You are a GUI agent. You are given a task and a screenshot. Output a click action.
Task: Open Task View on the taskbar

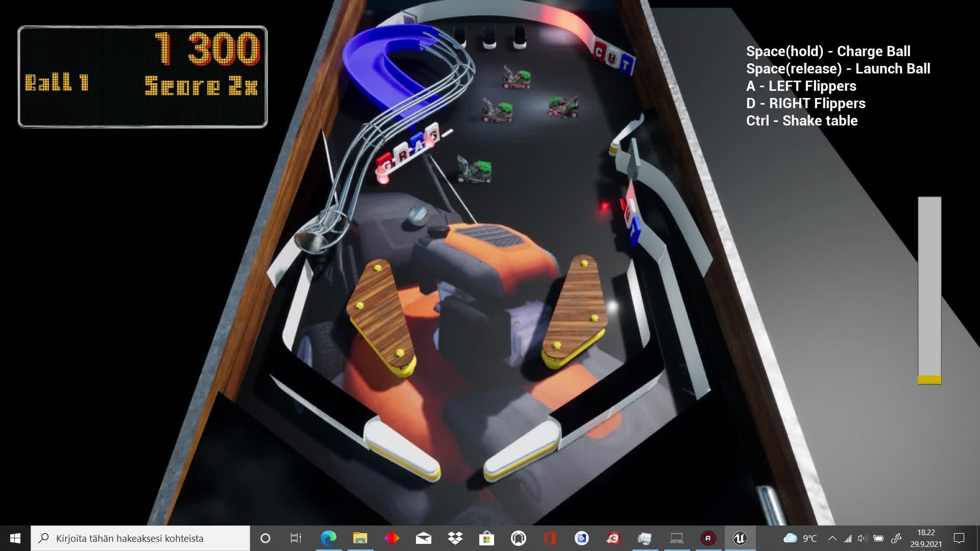[296, 538]
